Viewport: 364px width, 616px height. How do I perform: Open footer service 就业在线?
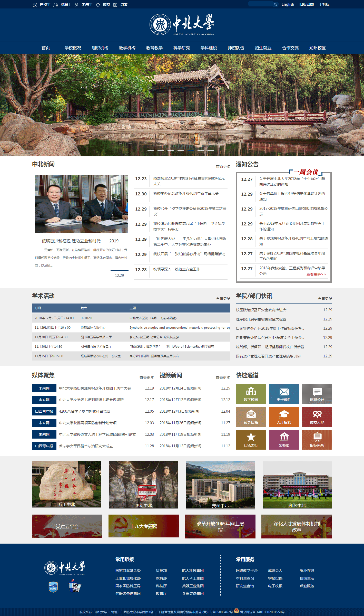pos(307,571)
